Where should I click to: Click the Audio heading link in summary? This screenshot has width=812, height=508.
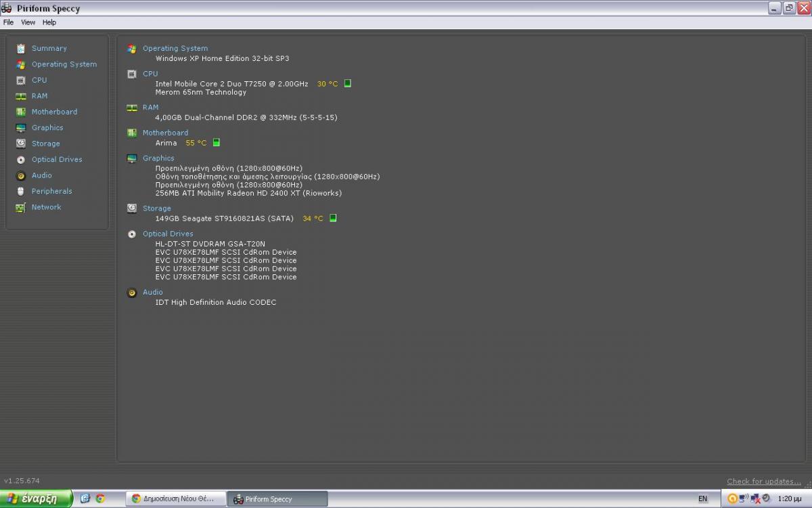click(153, 293)
